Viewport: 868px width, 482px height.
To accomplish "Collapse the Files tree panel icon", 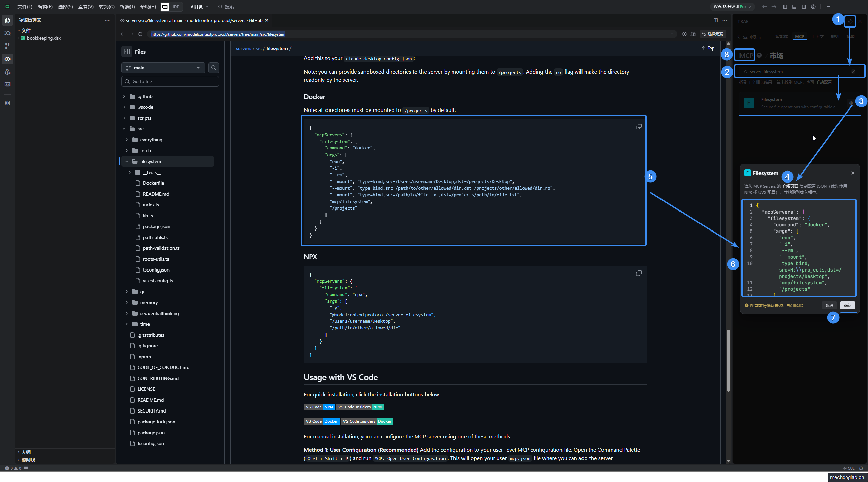I will click(127, 52).
